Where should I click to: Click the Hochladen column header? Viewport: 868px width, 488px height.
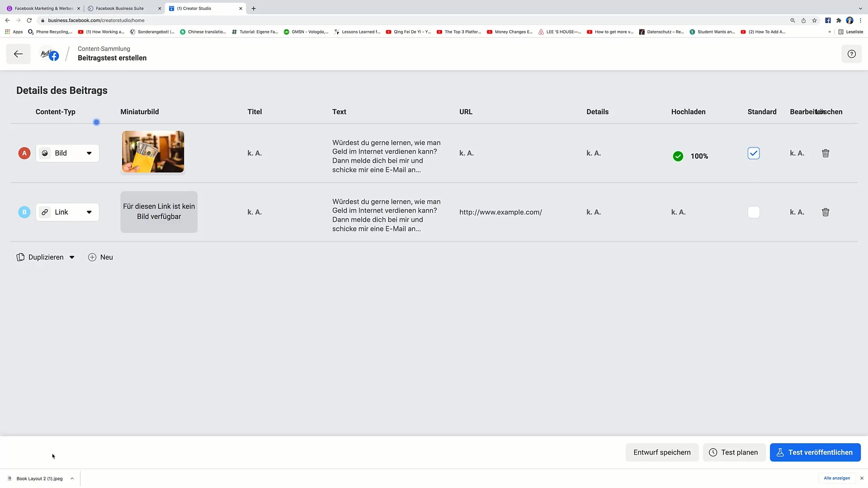coord(688,112)
